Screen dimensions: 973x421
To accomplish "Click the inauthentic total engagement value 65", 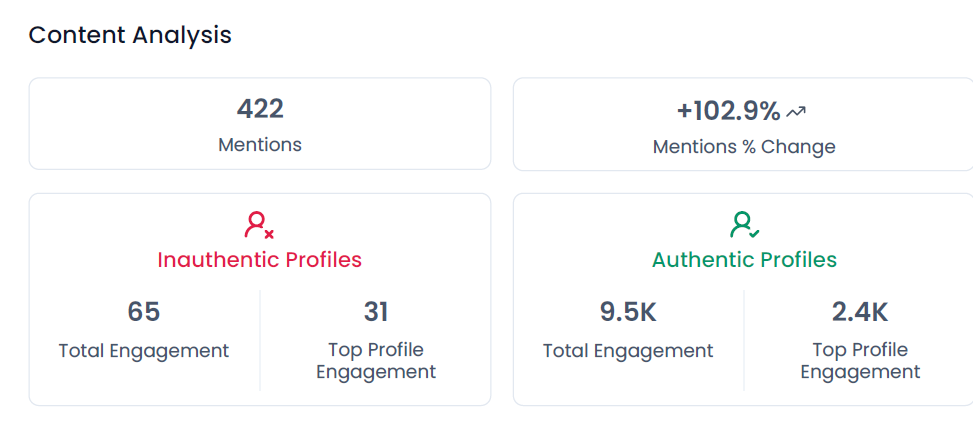I will [x=144, y=312].
